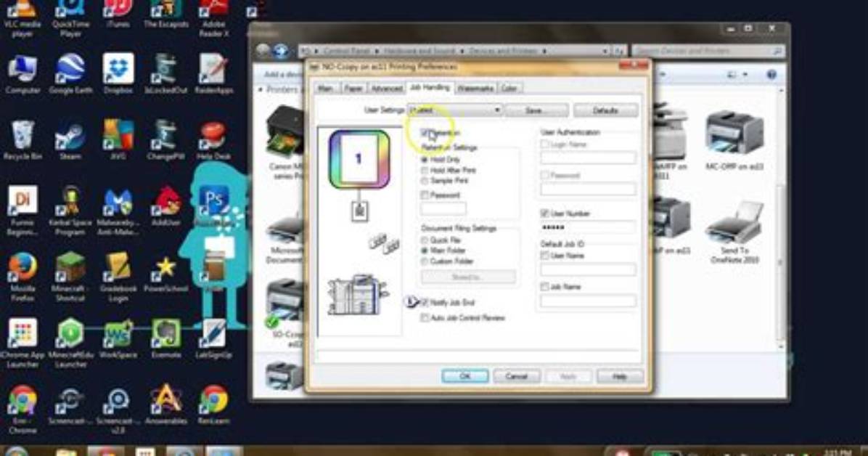Click the Defaults button
This screenshot has width=868, height=456.
605,110
